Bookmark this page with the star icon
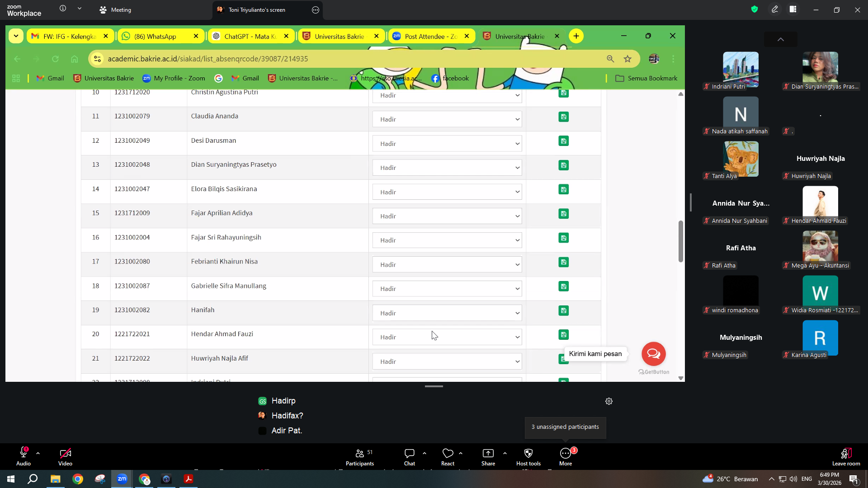868x488 pixels. tap(627, 59)
